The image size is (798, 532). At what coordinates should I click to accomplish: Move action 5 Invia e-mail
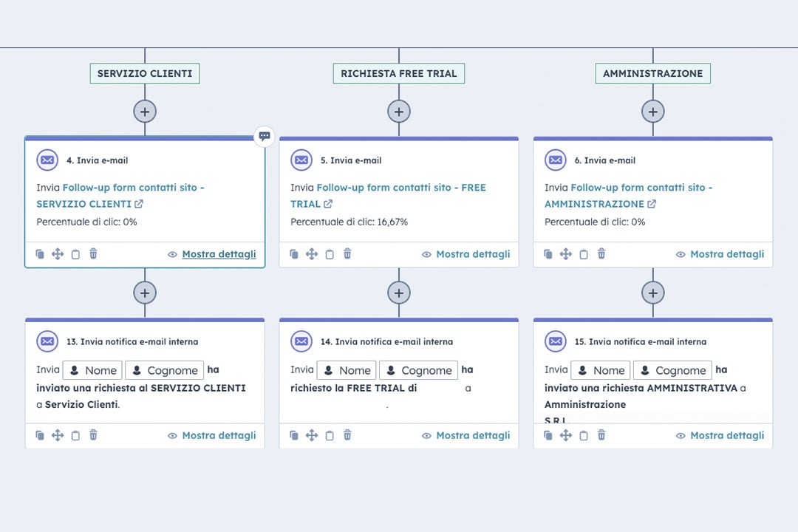tap(312, 254)
